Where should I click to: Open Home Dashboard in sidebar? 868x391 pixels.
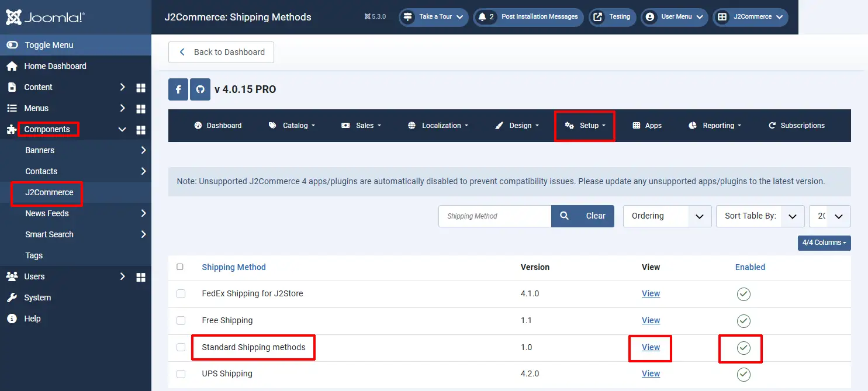tap(55, 66)
